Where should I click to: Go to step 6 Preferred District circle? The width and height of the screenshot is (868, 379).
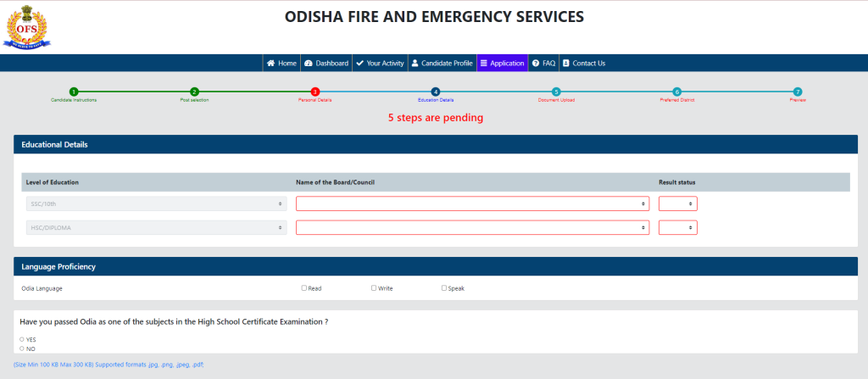[x=676, y=92]
